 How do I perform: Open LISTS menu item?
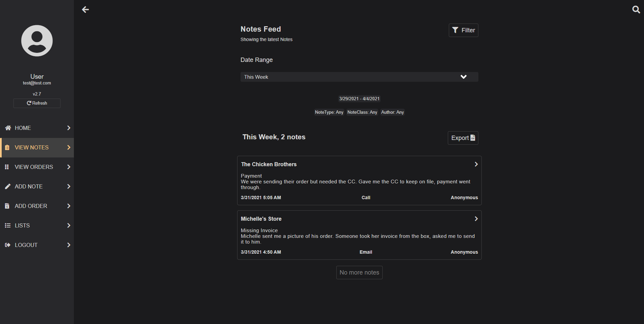(x=37, y=225)
